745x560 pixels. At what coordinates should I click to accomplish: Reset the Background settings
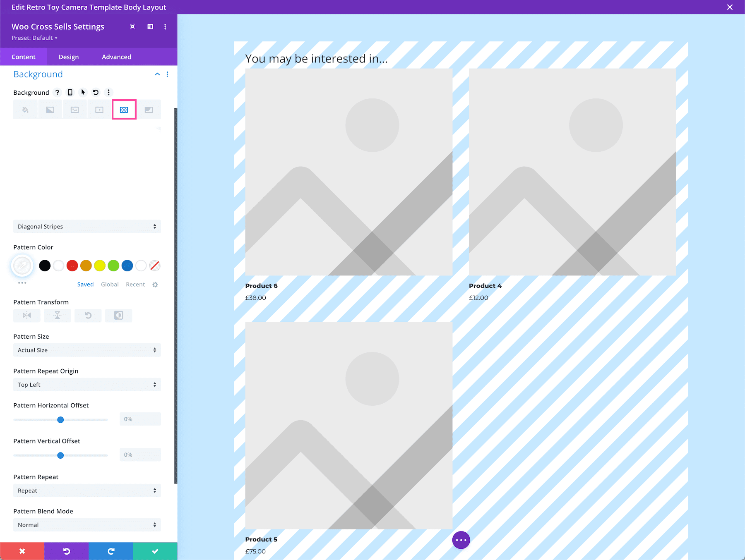[x=96, y=92]
